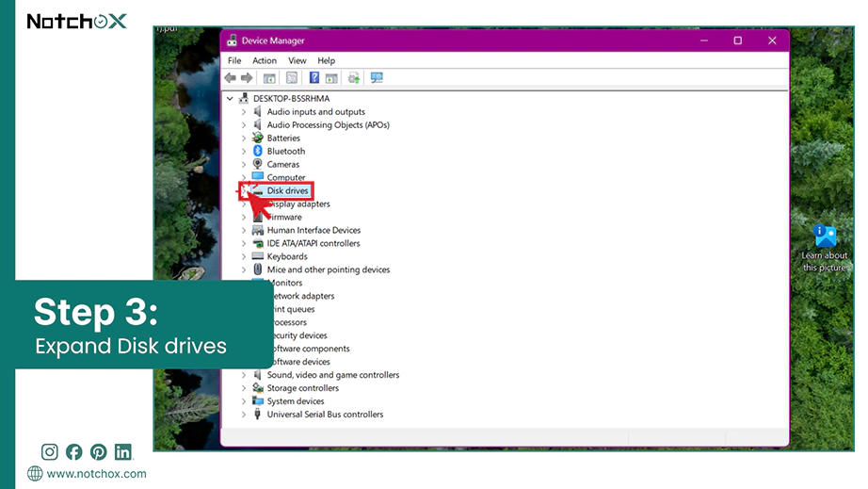The width and height of the screenshot is (868, 489).
Task: Select the DESKTOP-B5SRHMA label
Action: 291,99
